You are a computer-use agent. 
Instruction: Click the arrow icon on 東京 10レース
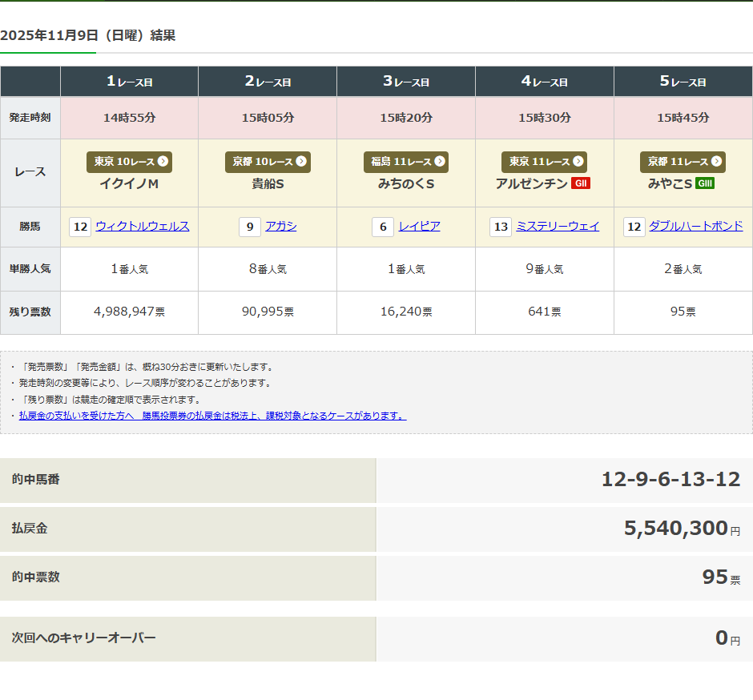click(163, 162)
